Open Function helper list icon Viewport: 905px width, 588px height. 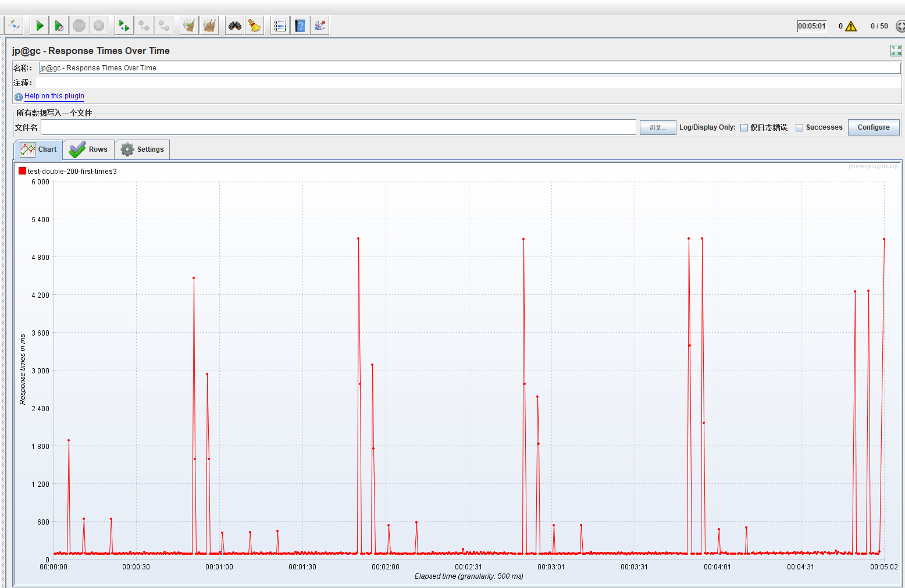280,26
